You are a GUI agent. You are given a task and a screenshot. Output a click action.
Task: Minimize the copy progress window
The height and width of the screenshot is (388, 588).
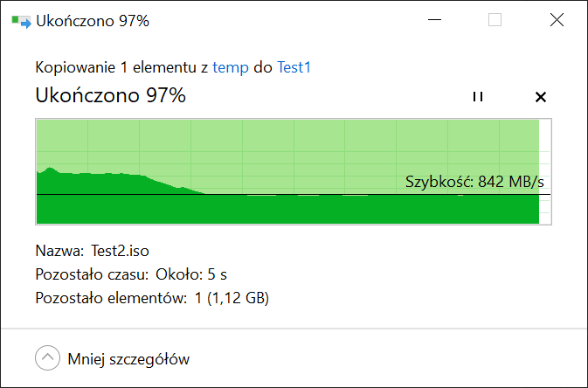tap(434, 20)
